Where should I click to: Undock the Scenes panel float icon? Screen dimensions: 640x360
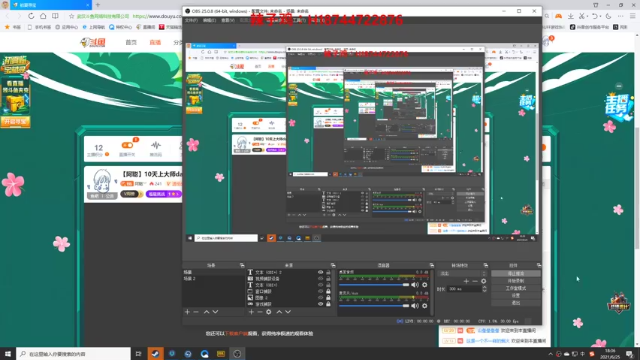click(242, 265)
